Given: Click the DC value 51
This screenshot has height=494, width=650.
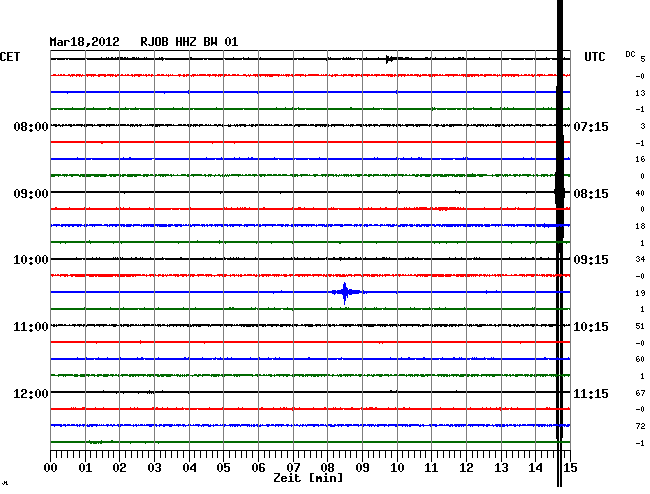Looking at the screenshot, I should (x=640, y=327).
